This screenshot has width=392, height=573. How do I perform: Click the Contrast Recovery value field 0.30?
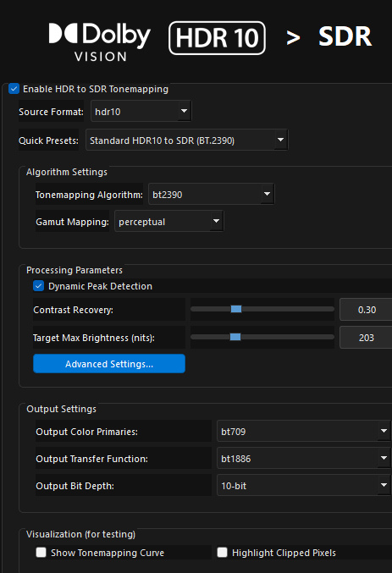click(x=366, y=310)
